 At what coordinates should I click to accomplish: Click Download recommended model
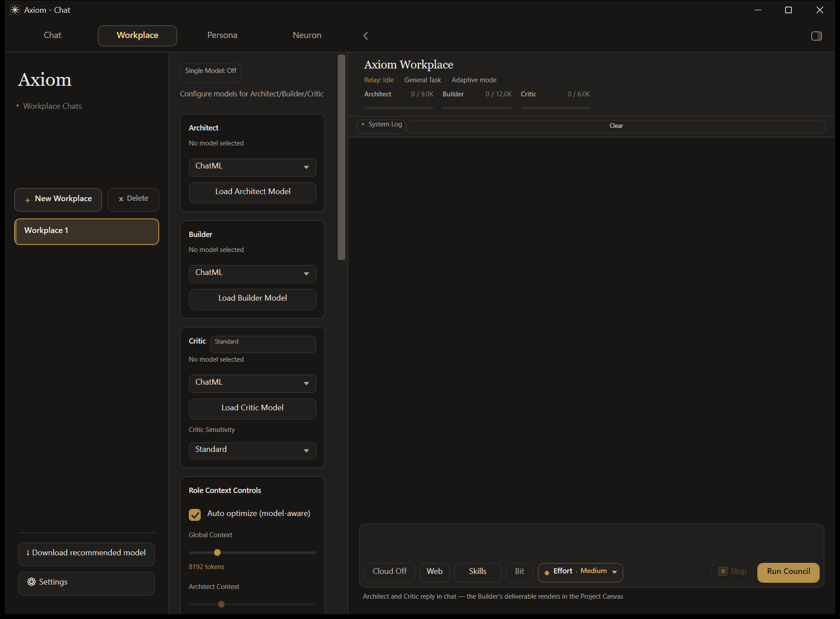click(87, 554)
